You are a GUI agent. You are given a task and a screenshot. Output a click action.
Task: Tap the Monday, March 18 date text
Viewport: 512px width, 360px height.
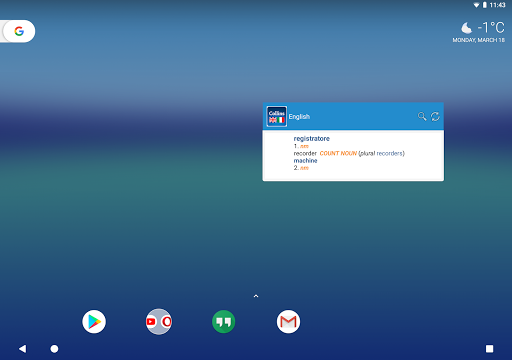[478, 40]
